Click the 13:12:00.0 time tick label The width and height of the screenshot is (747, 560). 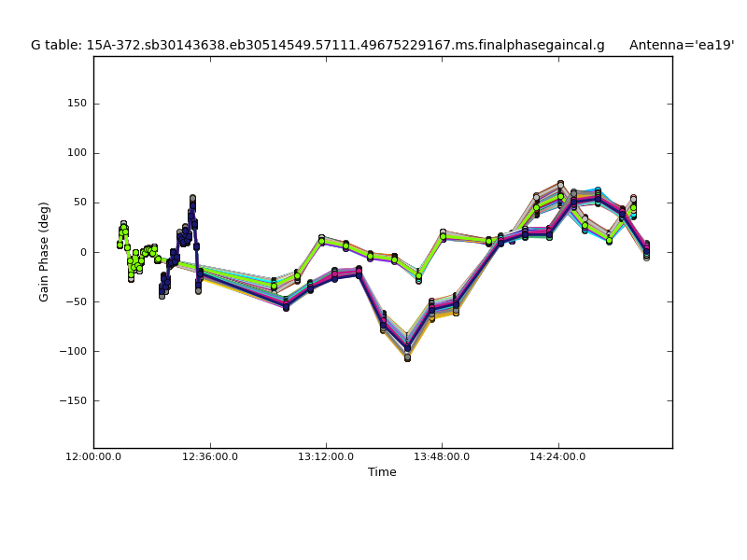[326, 457]
